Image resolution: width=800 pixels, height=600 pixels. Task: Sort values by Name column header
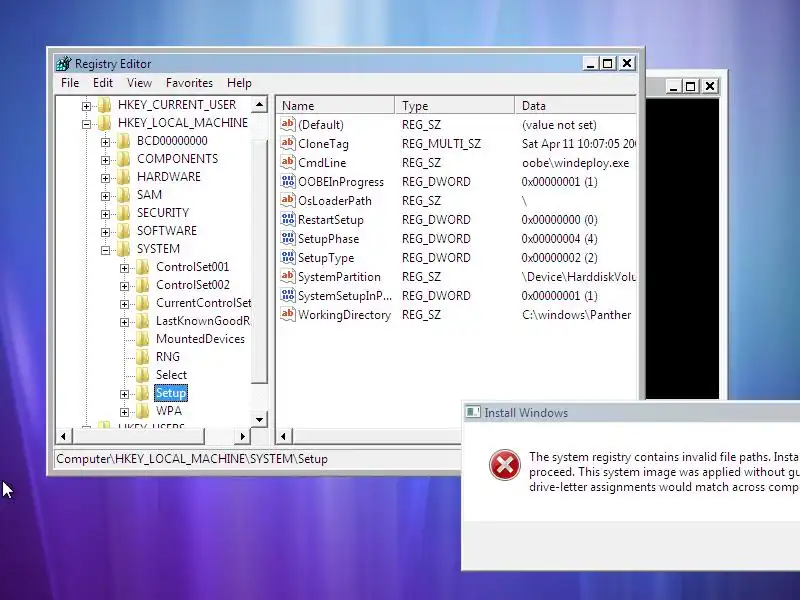point(336,106)
